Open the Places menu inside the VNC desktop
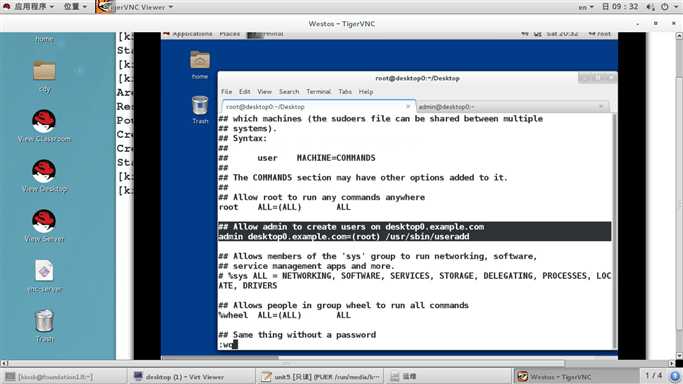Viewport: 683px width, 384px height. (230, 34)
